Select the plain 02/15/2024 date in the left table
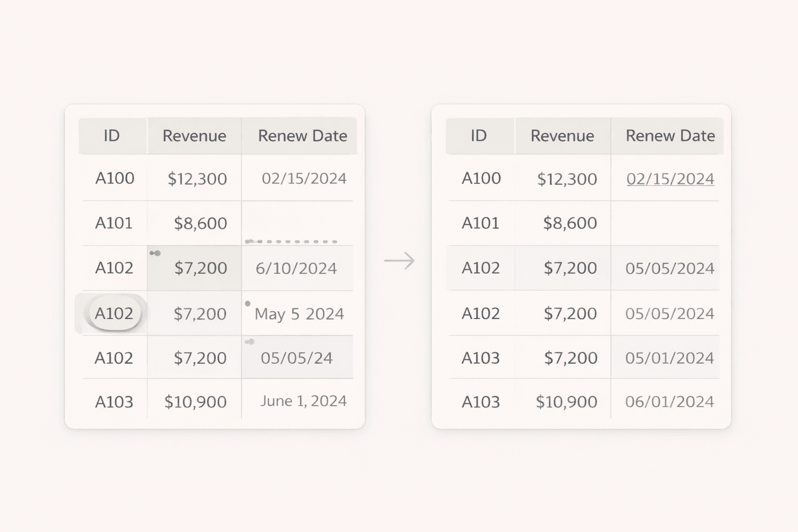This screenshot has width=798, height=532. point(304,179)
